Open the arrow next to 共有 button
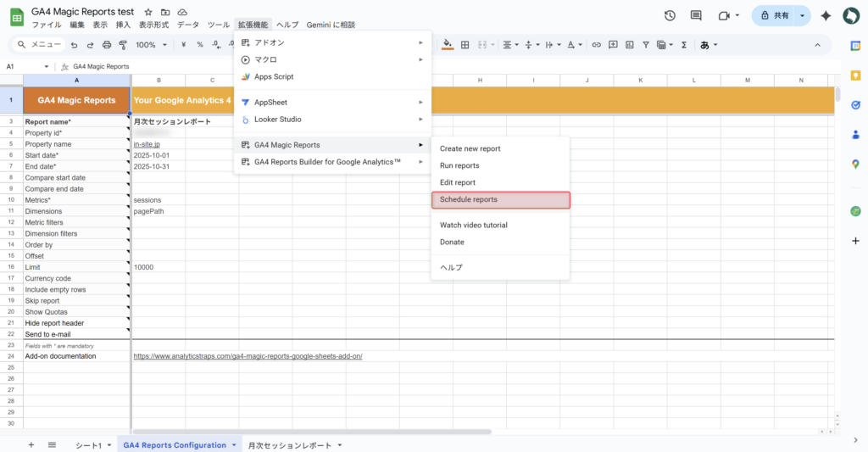The height and width of the screenshot is (452, 868). click(802, 16)
